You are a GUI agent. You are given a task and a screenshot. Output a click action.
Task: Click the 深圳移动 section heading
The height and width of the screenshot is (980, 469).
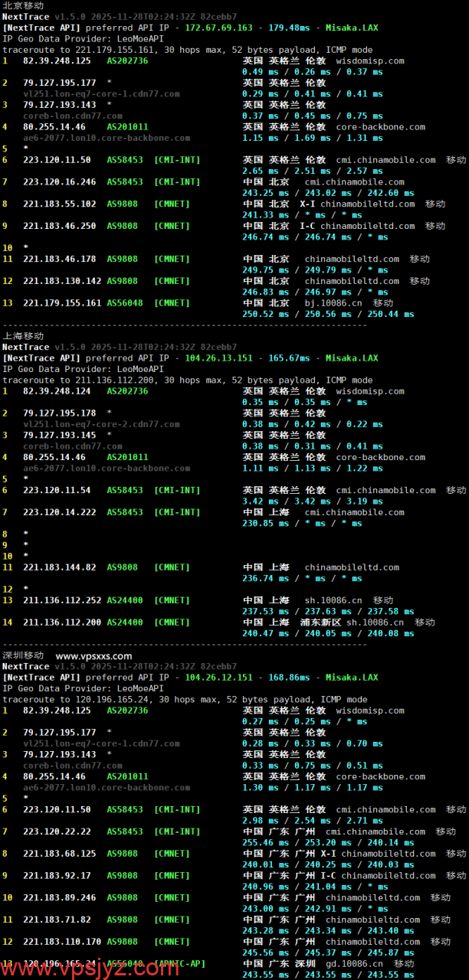tap(23, 656)
